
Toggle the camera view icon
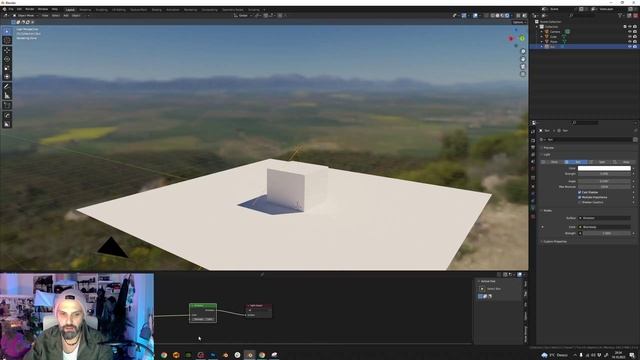coord(523,67)
